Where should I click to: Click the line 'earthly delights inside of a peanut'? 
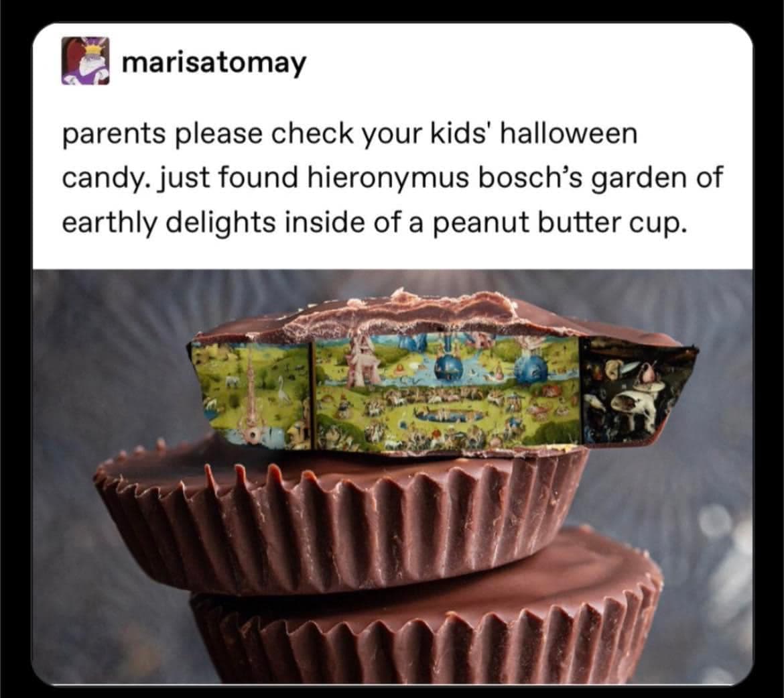tap(372, 222)
